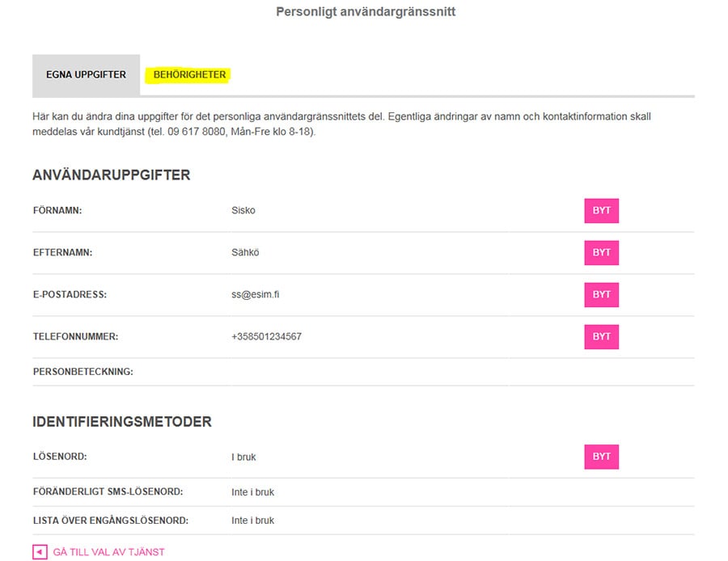Follow Gå till val av tjänst link
Viewport: 728px width, 561px height.
[x=108, y=552]
